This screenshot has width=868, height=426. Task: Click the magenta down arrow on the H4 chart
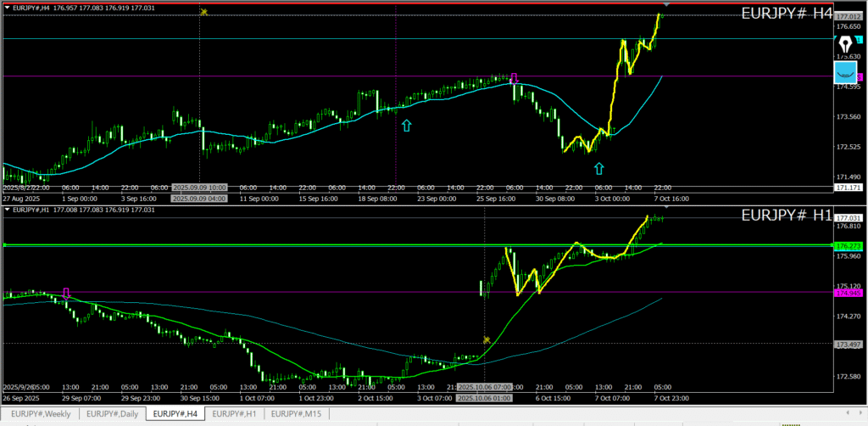tap(514, 80)
